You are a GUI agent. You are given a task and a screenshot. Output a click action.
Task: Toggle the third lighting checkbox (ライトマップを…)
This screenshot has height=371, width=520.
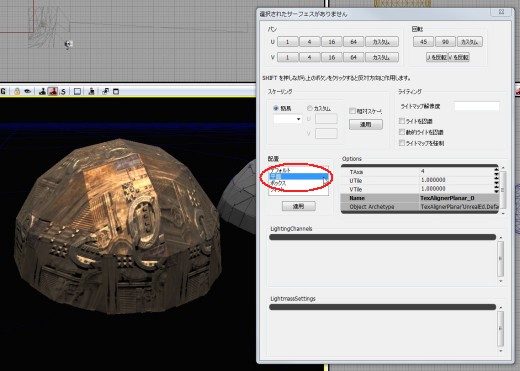402,143
